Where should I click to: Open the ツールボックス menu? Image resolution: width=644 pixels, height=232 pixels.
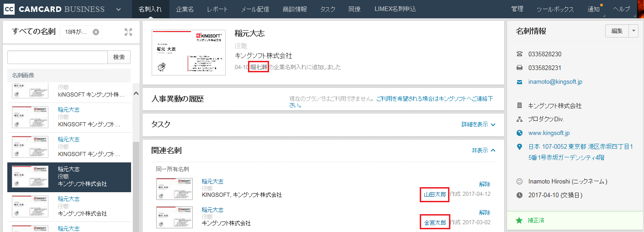coord(555,9)
